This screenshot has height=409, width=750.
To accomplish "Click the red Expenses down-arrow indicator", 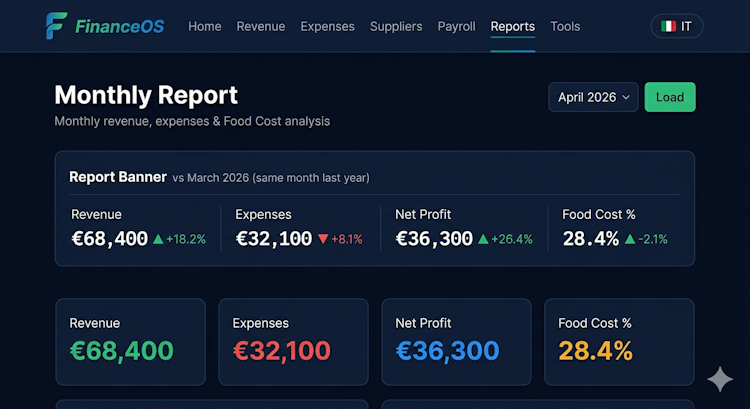I will coord(322,239).
